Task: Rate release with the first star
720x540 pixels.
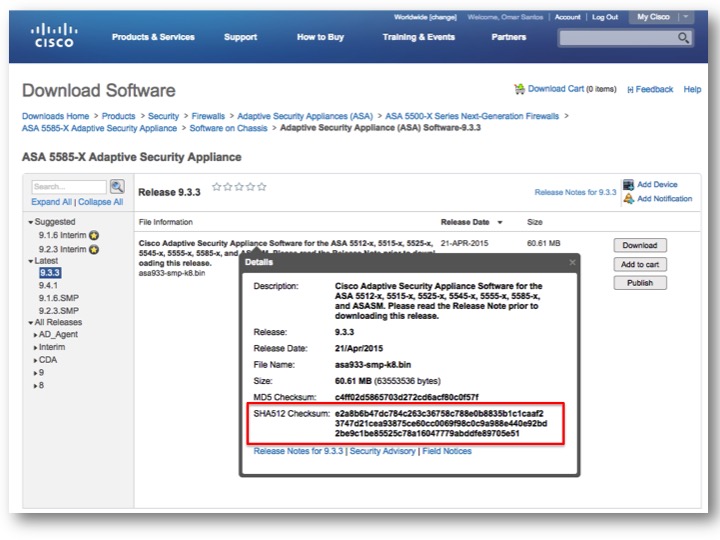Action: [x=217, y=187]
